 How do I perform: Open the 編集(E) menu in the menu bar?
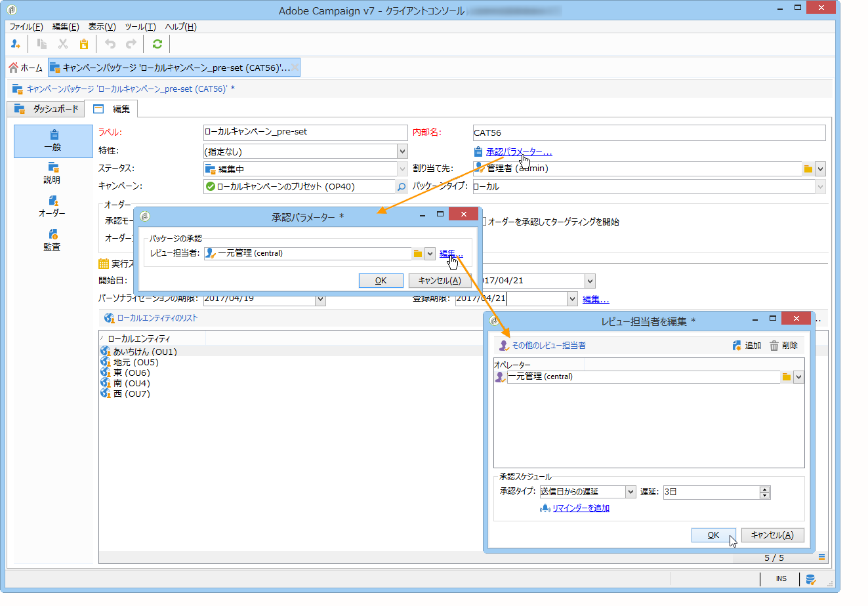click(x=66, y=27)
